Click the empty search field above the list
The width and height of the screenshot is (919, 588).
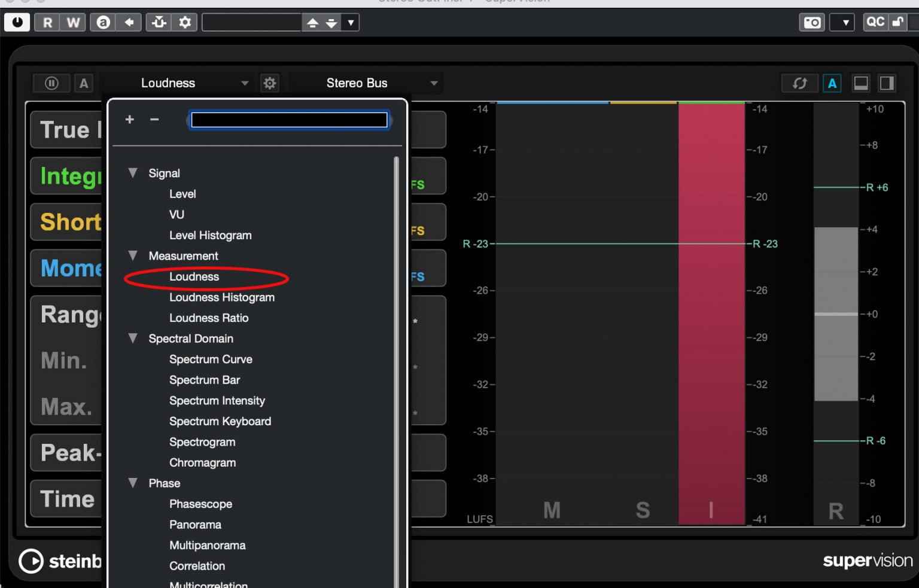288,120
